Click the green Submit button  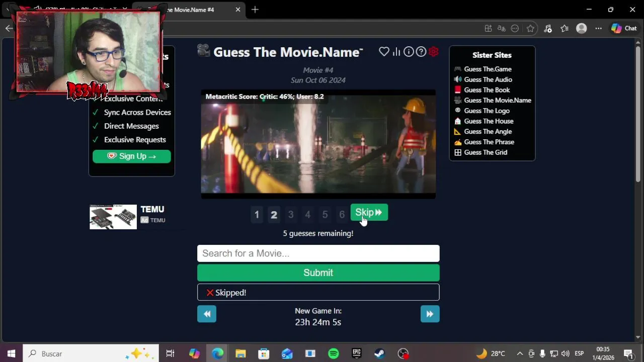(x=318, y=273)
